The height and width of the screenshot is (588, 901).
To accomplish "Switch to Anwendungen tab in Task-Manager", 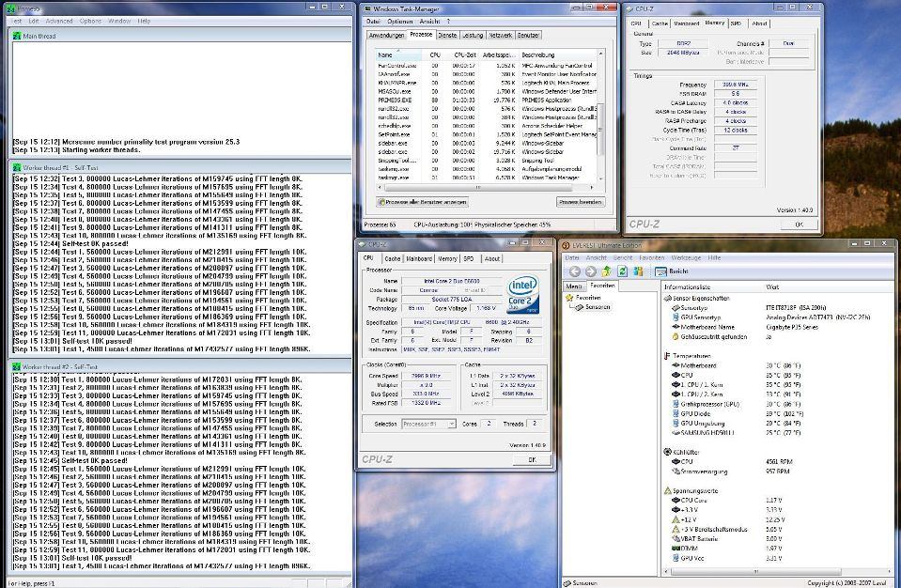I will (387, 35).
